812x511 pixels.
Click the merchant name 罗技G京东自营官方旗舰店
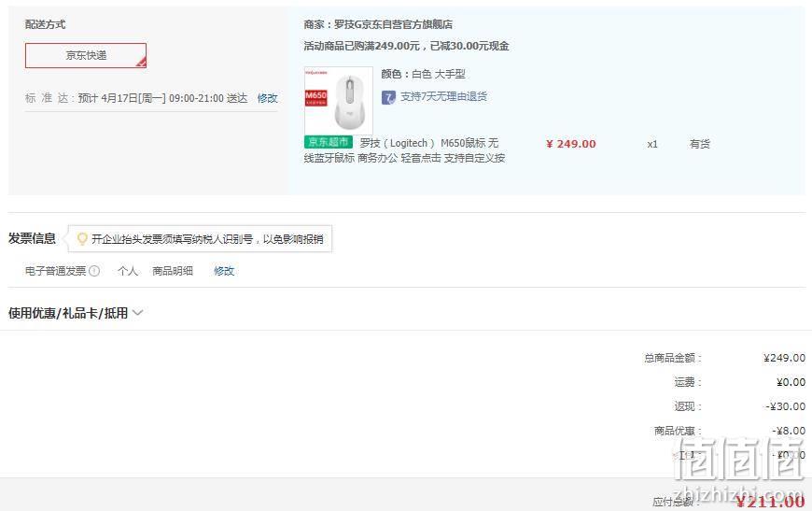pos(393,24)
